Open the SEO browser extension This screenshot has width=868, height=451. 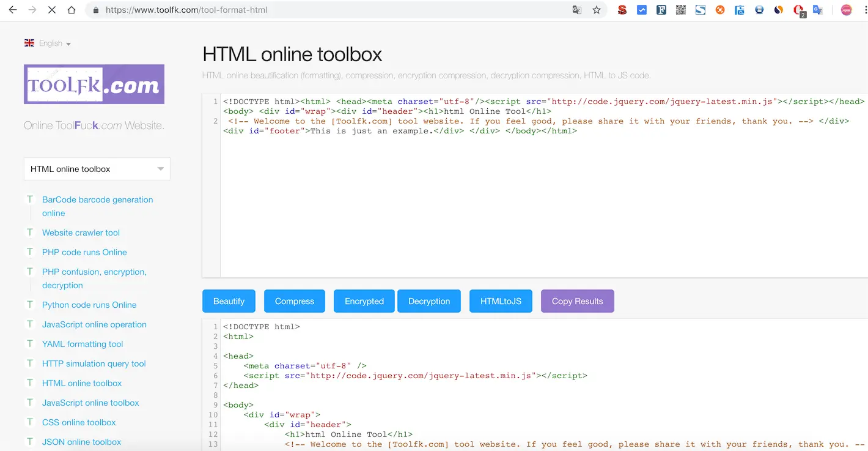click(622, 10)
